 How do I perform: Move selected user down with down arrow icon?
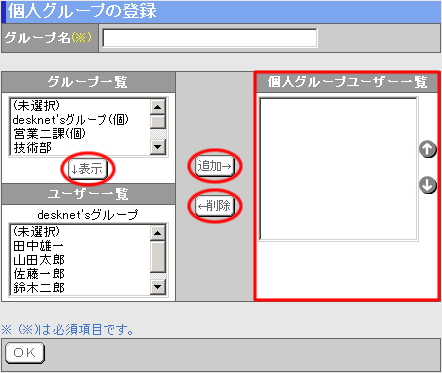[x=427, y=185]
